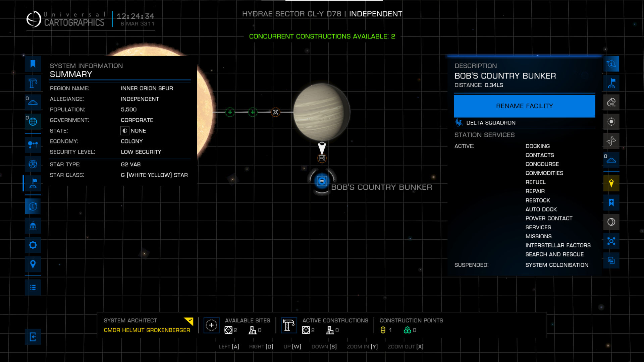This screenshot has height=362, width=644.
Task: Select the globe grid icon in left sidebar
Action: pyautogui.click(x=33, y=121)
